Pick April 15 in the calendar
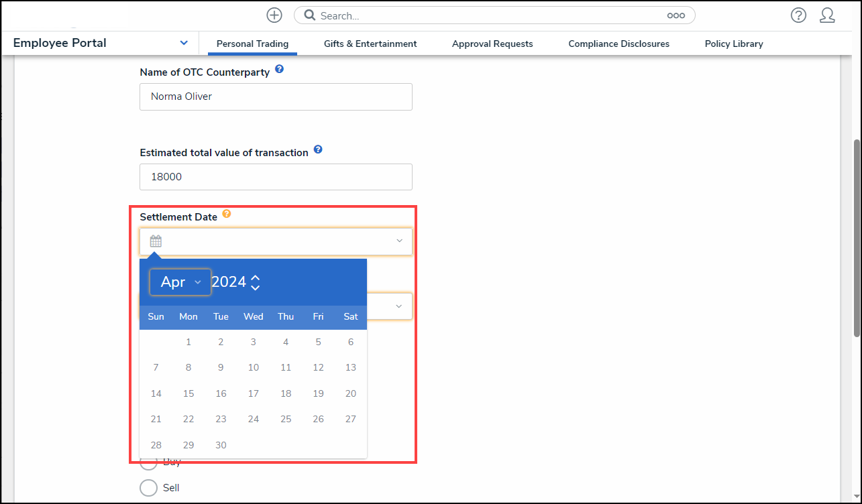 click(188, 393)
